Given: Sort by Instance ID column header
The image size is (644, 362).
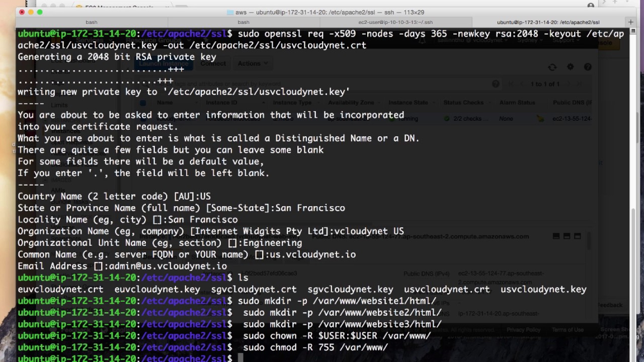Looking at the screenshot, I should pyautogui.click(x=221, y=103).
